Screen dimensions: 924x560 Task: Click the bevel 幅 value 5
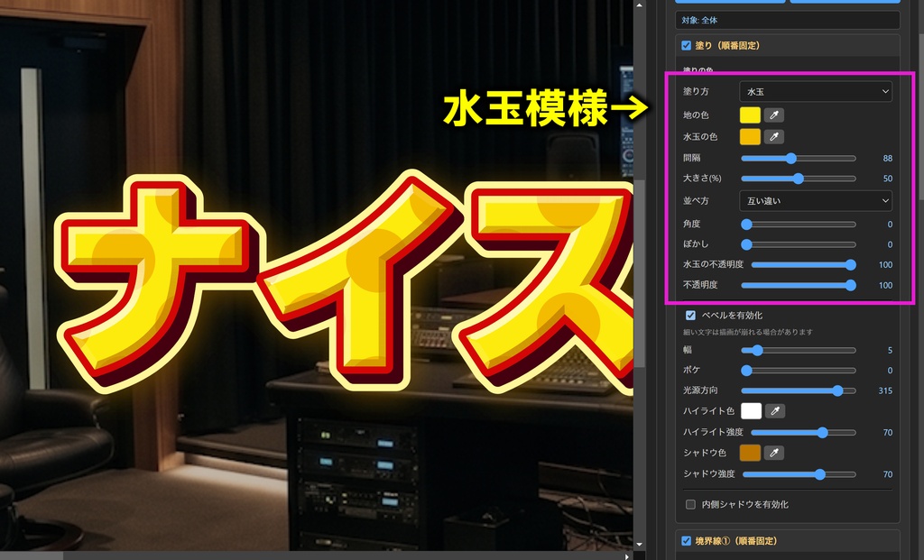pyautogui.click(x=890, y=351)
